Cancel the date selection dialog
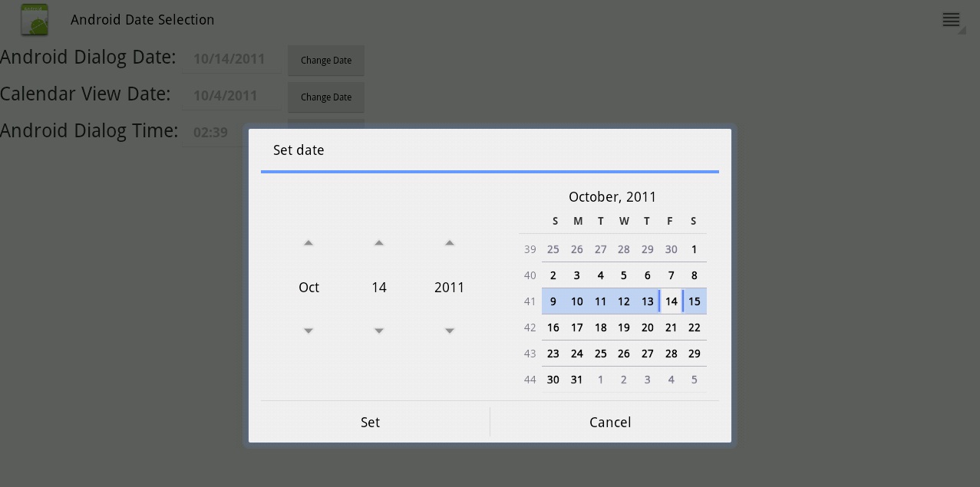Viewport: 980px width, 487px height. coord(610,422)
